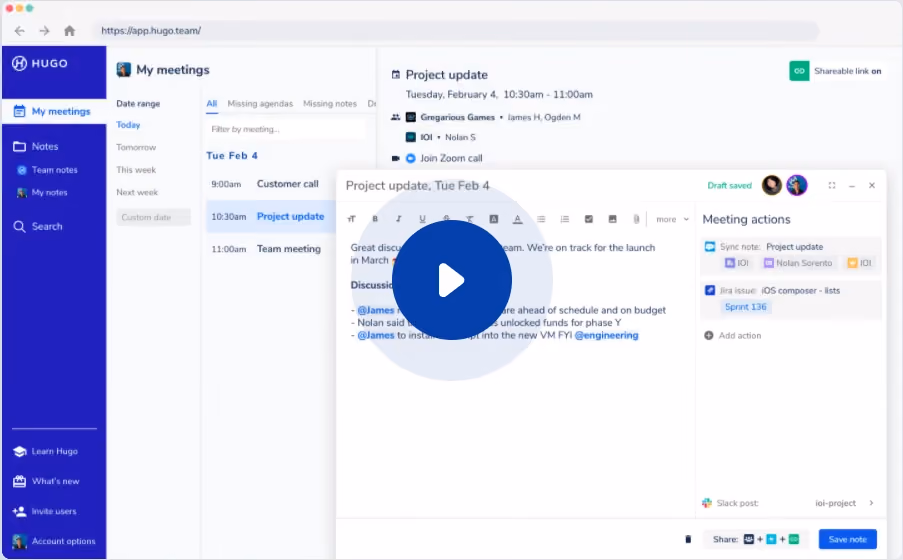
Task: Add a new meeting action
Action: click(733, 335)
